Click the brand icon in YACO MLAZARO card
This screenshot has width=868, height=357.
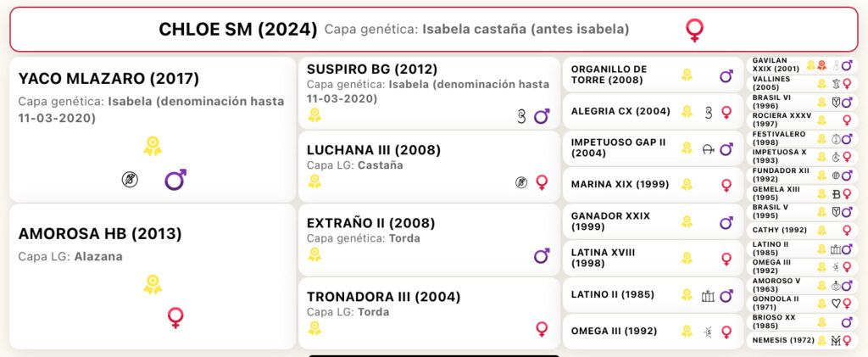[x=130, y=179]
